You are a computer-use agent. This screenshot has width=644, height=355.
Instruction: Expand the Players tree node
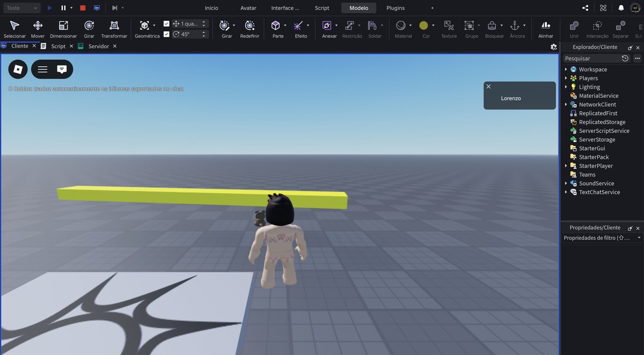click(x=566, y=78)
